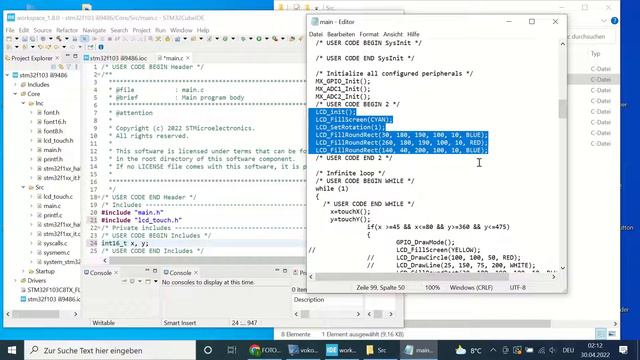Expand the Startup folder
Screen dimensions: 640x360
click(23, 271)
